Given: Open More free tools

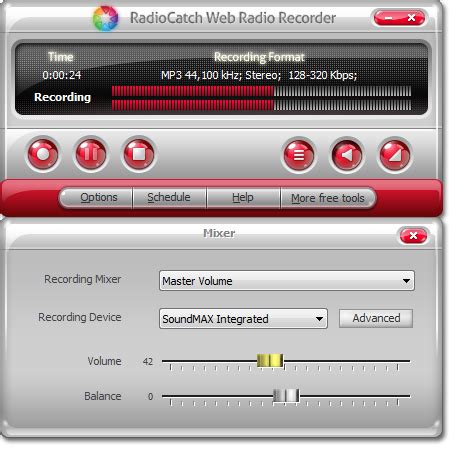Looking at the screenshot, I should pos(328,198).
